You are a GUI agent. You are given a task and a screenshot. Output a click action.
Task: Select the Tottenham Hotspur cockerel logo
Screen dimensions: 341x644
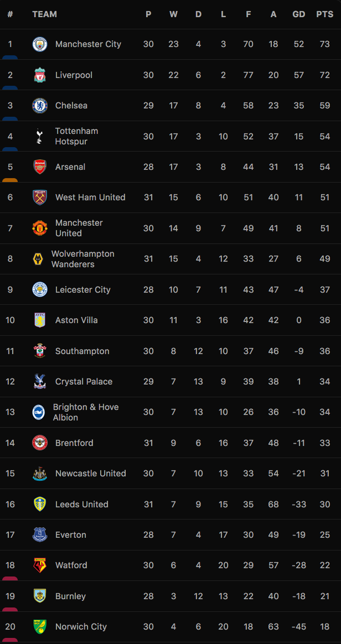tap(40, 136)
